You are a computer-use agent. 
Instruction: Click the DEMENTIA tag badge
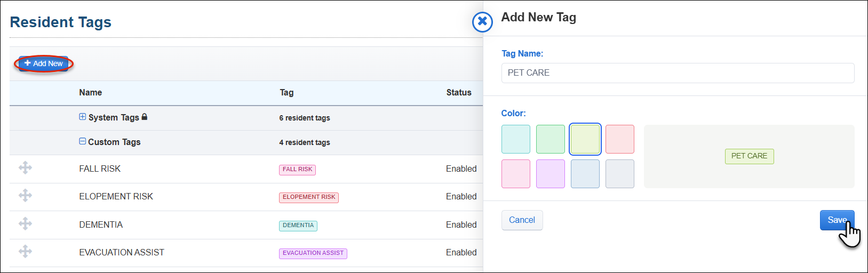click(298, 226)
